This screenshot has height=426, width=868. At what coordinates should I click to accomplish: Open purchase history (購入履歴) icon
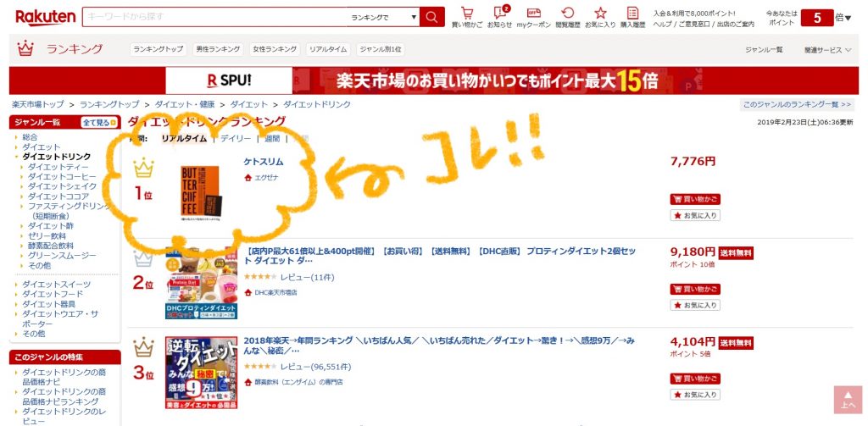pos(632,15)
